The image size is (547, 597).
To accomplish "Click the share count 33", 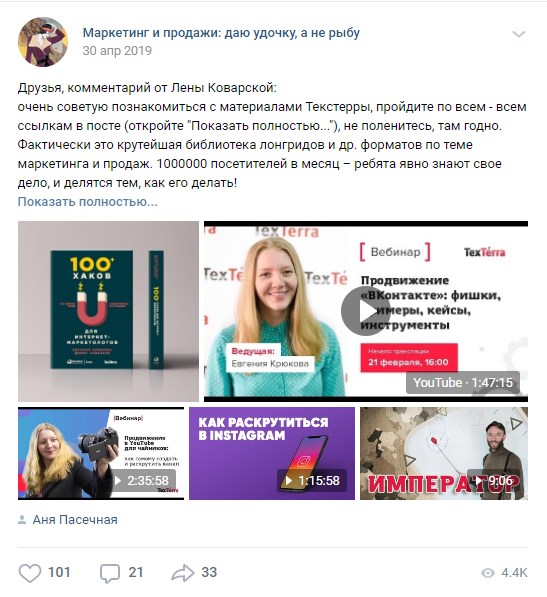I will tap(209, 572).
